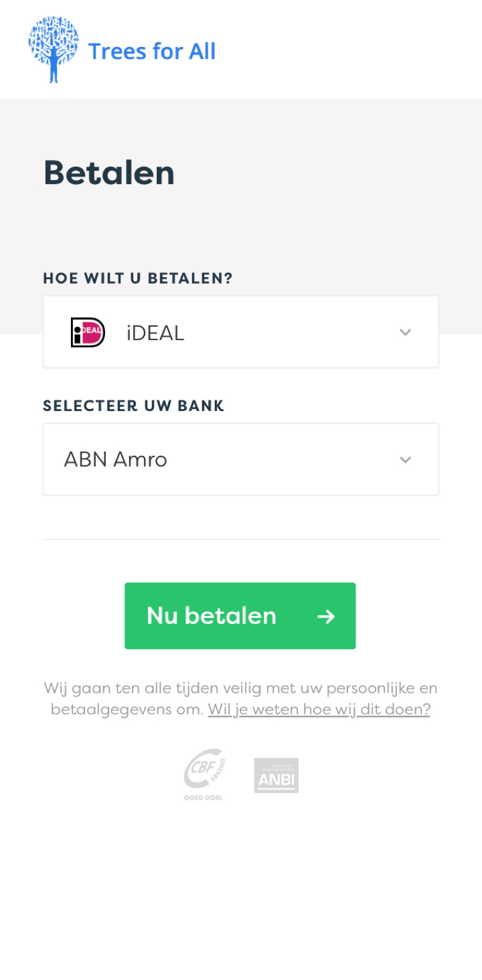The width and height of the screenshot is (482, 980).
Task: Click the 'Hoe wilt u betalen?' label
Action: tap(138, 278)
